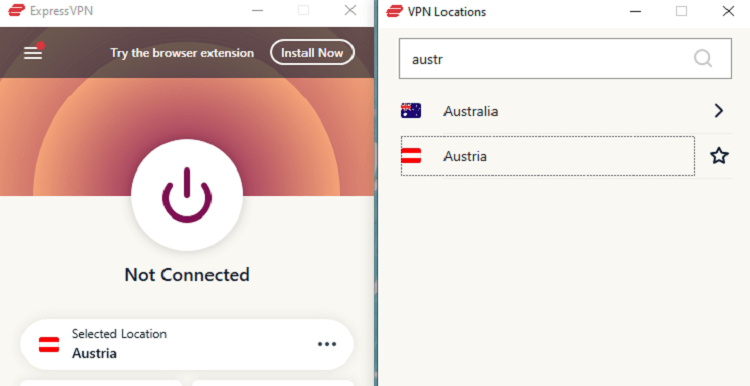Select the Selected Location Austria card
750x386 pixels.
pyautogui.click(x=187, y=344)
